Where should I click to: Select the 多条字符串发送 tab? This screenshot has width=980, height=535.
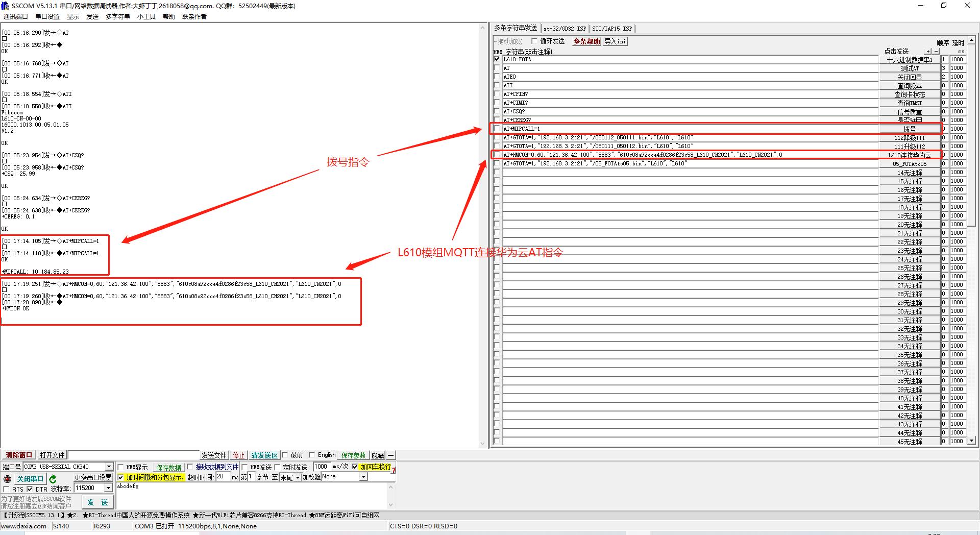tap(516, 28)
